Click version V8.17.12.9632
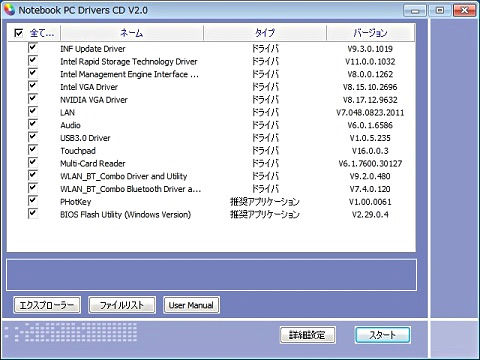Viewport: 480px width, 360px height. click(370, 100)
